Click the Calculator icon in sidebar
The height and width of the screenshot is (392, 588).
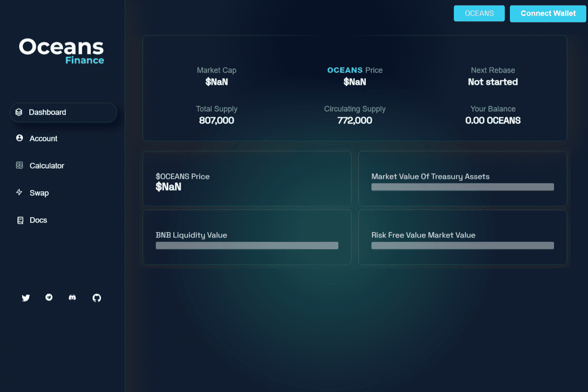coord(20,165)
